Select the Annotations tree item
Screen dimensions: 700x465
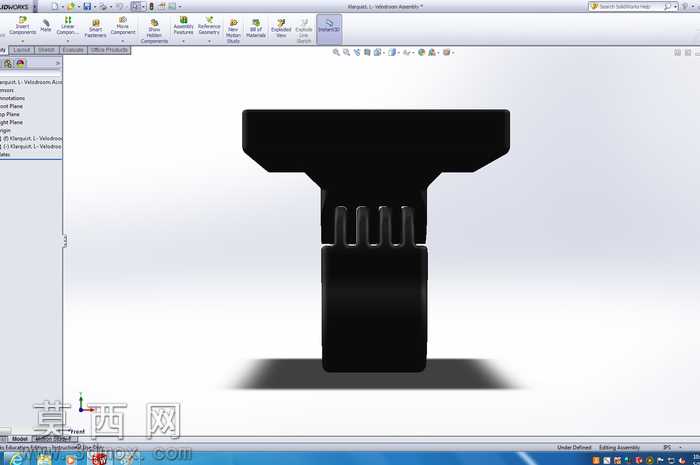12,98
